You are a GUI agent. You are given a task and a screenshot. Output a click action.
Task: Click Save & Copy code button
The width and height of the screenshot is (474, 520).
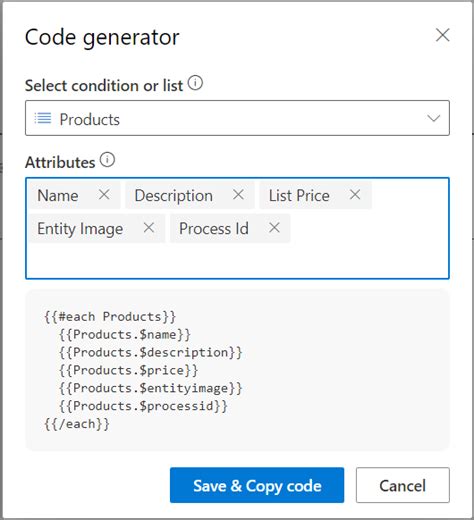click(257, 485)
